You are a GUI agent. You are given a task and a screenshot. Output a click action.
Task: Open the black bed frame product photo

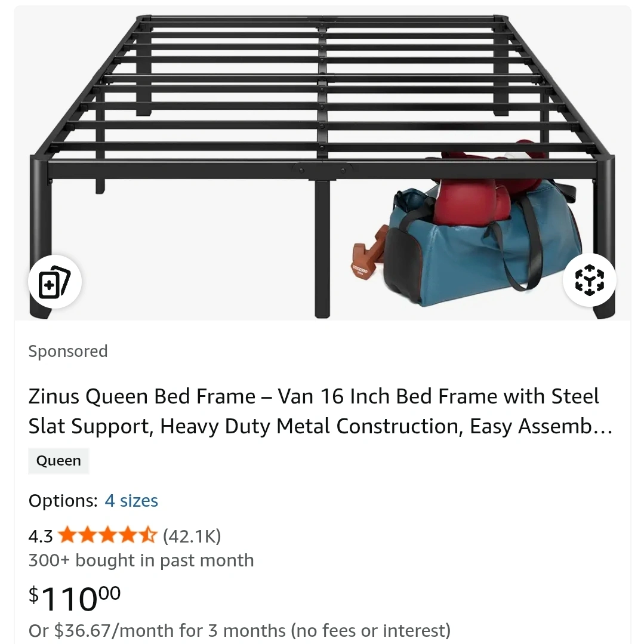point(322,163)
